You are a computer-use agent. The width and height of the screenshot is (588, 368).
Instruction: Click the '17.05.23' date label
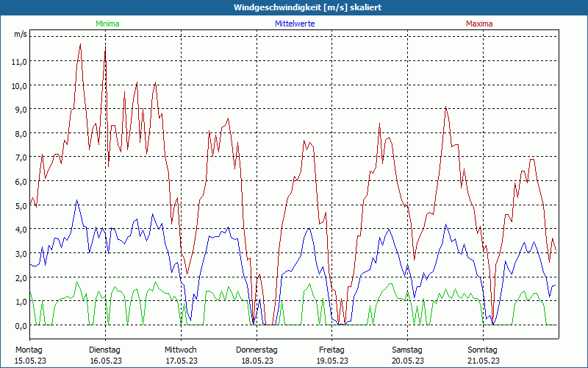(182, 361)
